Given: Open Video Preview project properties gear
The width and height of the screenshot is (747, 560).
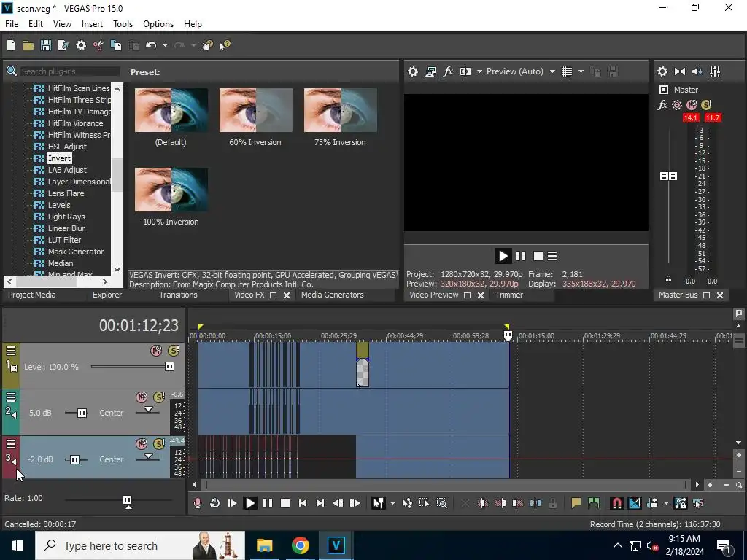Looking at the screenshot, I should click(413, 71).
